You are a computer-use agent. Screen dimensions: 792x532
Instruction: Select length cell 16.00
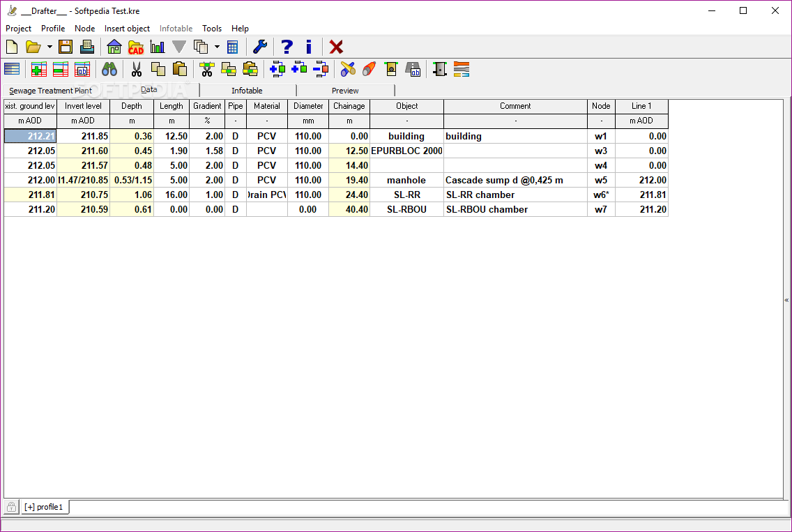(x=172, y=195)
